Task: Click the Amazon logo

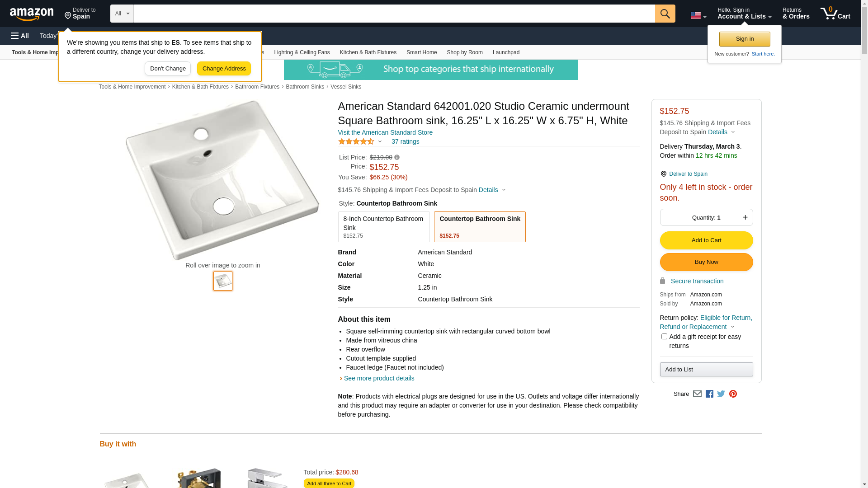Action: point(32,14)
